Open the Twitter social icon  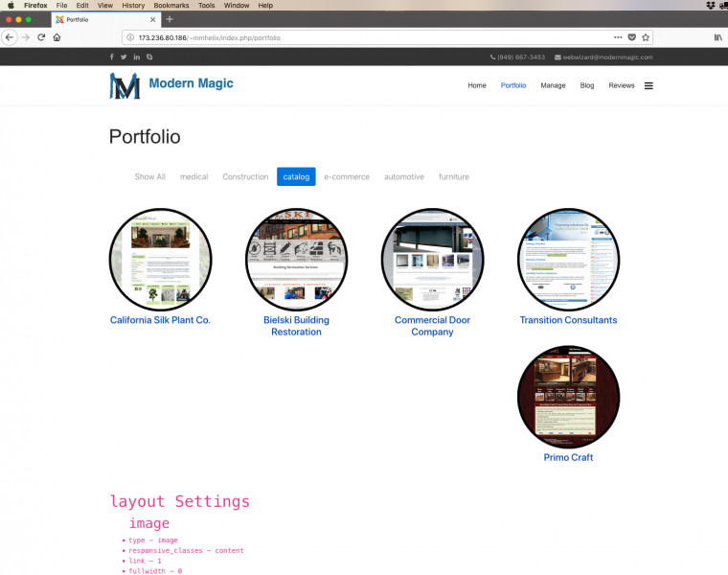(124, 57)
